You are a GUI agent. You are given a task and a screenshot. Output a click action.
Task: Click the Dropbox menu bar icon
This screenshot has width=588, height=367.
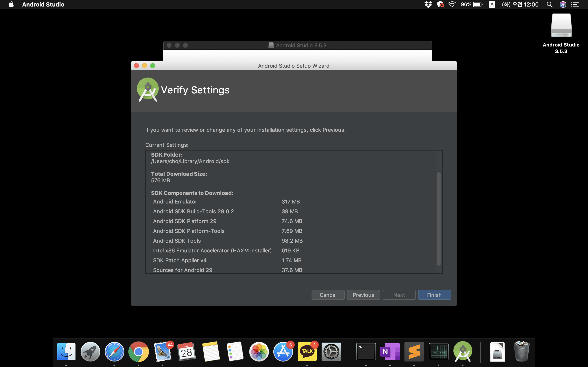click(428, 4)
